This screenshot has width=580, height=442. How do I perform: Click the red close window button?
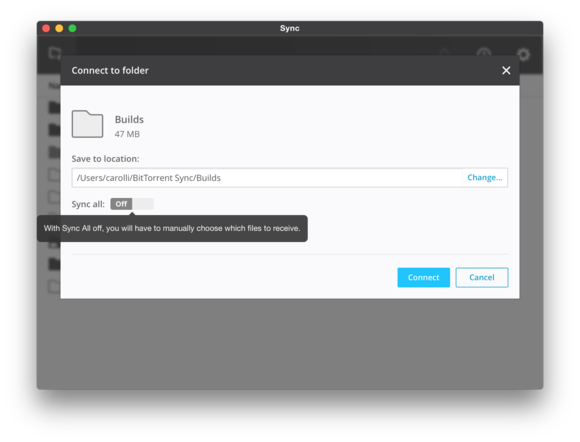[x=46, y=28]
